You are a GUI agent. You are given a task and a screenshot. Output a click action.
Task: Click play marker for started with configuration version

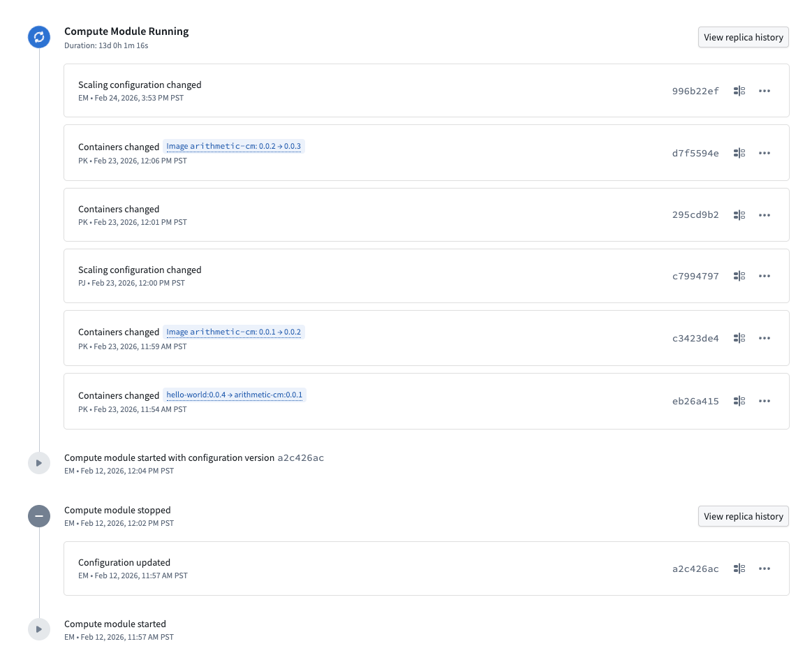(x=39, y=463)
